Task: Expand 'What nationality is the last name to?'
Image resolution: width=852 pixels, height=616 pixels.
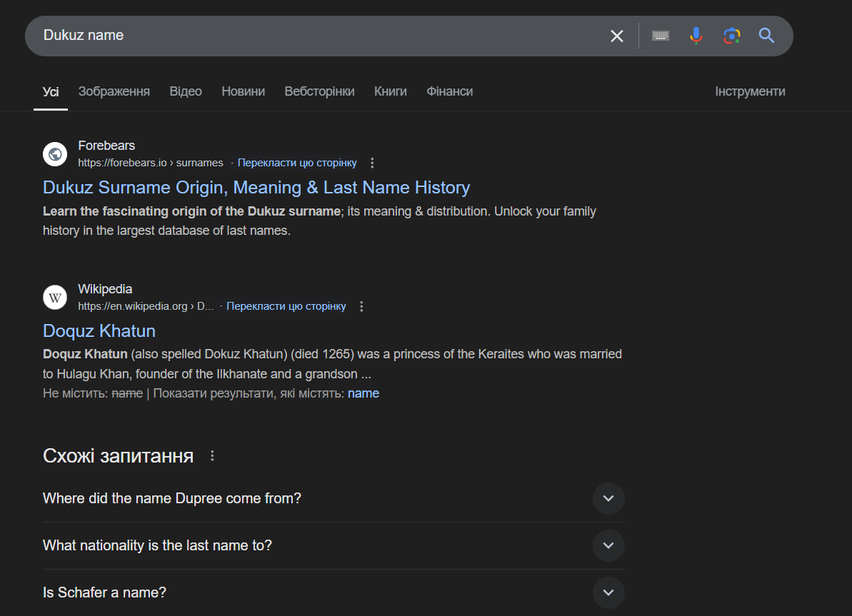Action: click(x=608, y=545)
